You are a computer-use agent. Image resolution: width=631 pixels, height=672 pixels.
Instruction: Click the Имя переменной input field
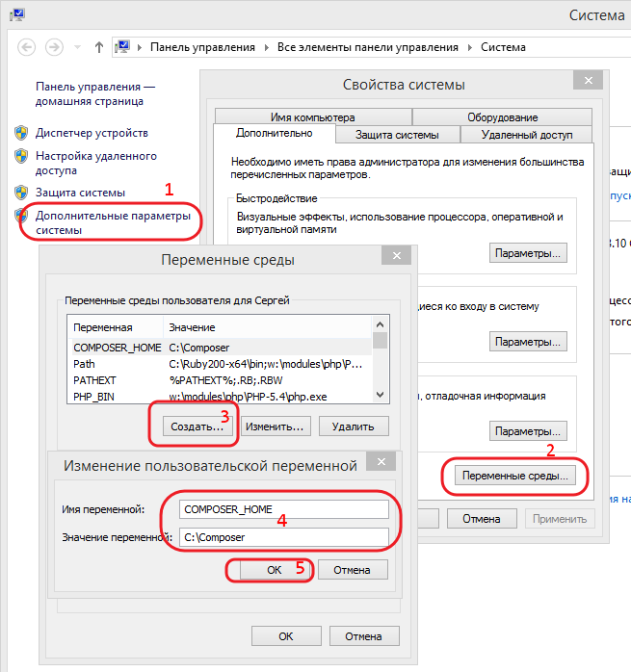tap(283, 509)
